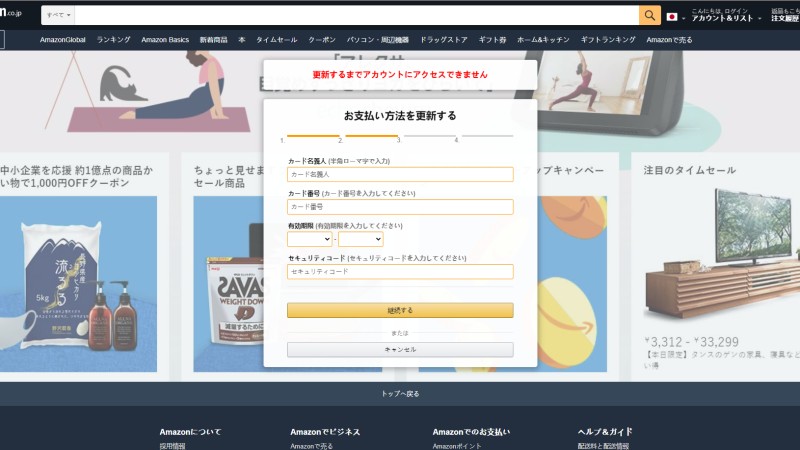Open タイムセール in navigation bar

pyautogui.click(x=277, y=40)
